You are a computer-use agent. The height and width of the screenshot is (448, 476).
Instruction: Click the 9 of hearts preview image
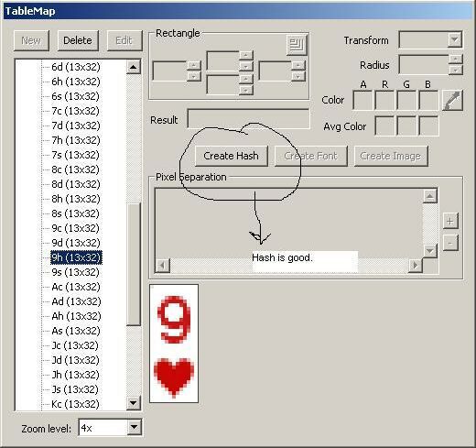[x=174, y=344]
